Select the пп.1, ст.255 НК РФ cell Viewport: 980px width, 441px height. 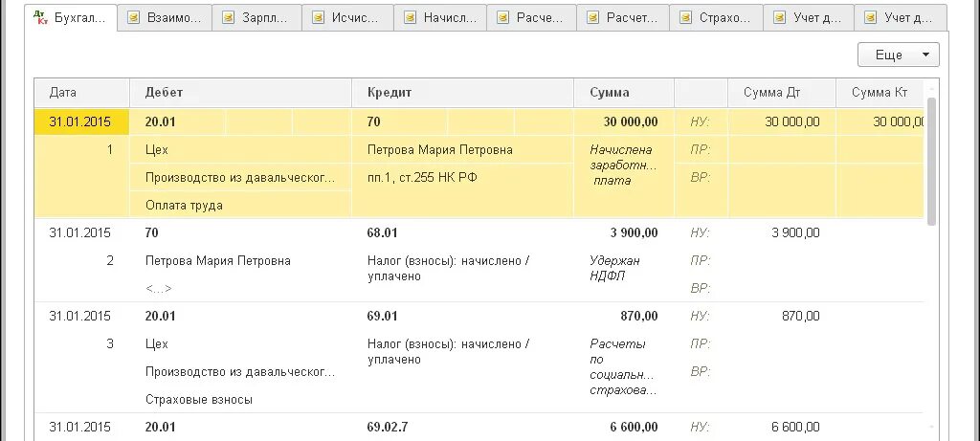point(422,177)
